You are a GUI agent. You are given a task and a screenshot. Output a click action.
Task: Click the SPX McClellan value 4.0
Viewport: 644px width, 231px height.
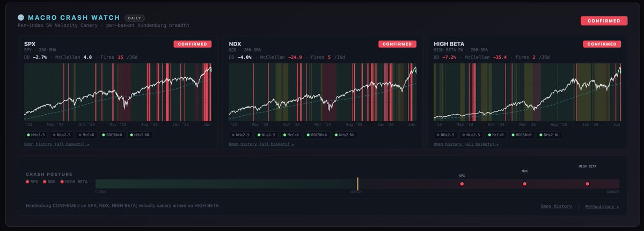coord(88,57)
